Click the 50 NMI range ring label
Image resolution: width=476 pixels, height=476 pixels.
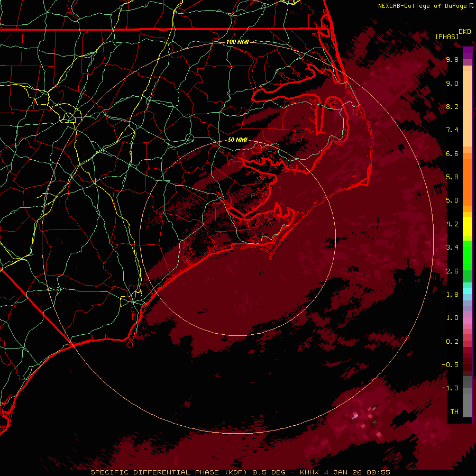coord(237,140)
